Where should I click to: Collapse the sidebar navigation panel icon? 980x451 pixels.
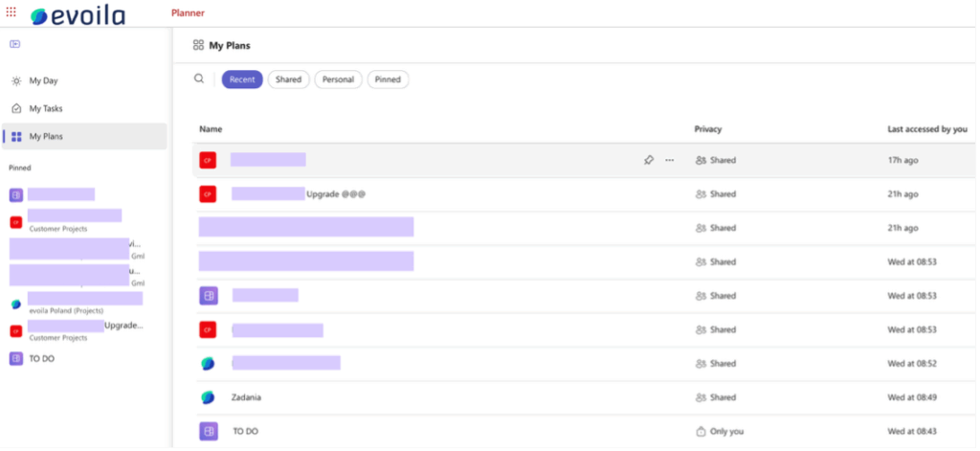(15, 44)
